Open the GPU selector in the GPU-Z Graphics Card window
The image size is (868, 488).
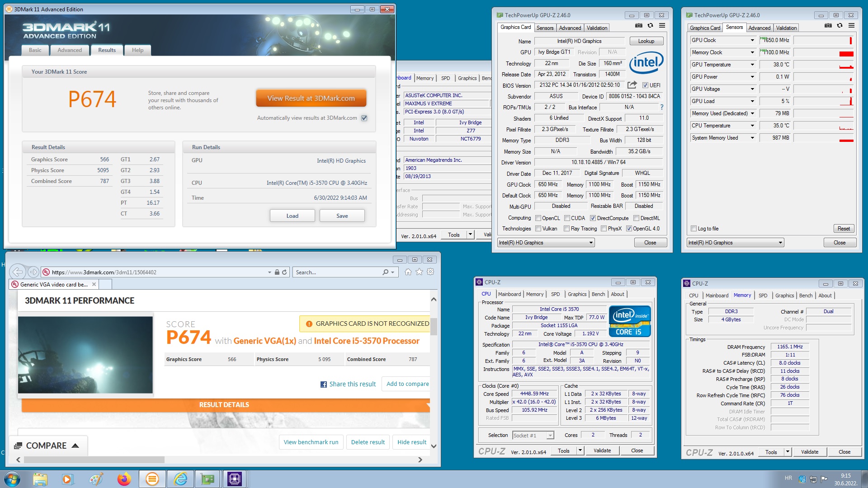[x=546, y=243]
